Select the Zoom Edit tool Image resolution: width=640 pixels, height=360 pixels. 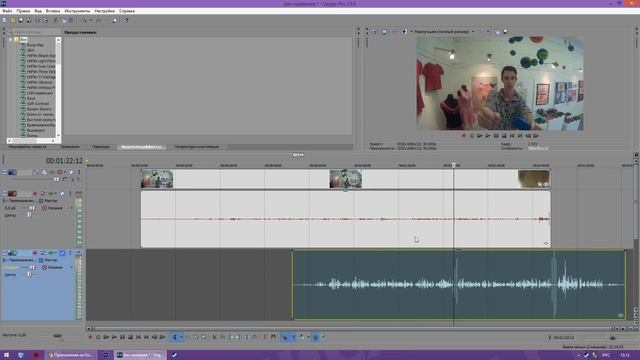[x=204, y=337]
